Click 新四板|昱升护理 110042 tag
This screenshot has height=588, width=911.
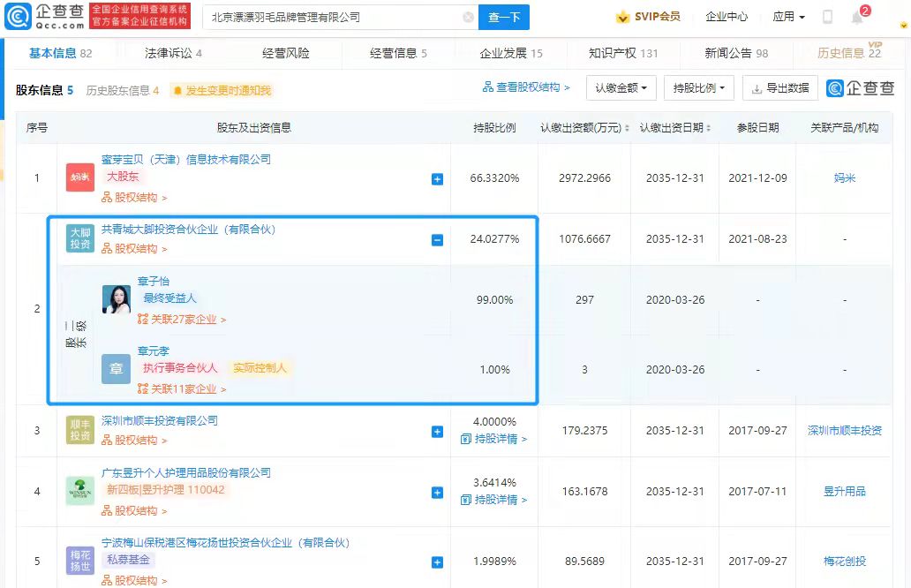tap(165, 490)
